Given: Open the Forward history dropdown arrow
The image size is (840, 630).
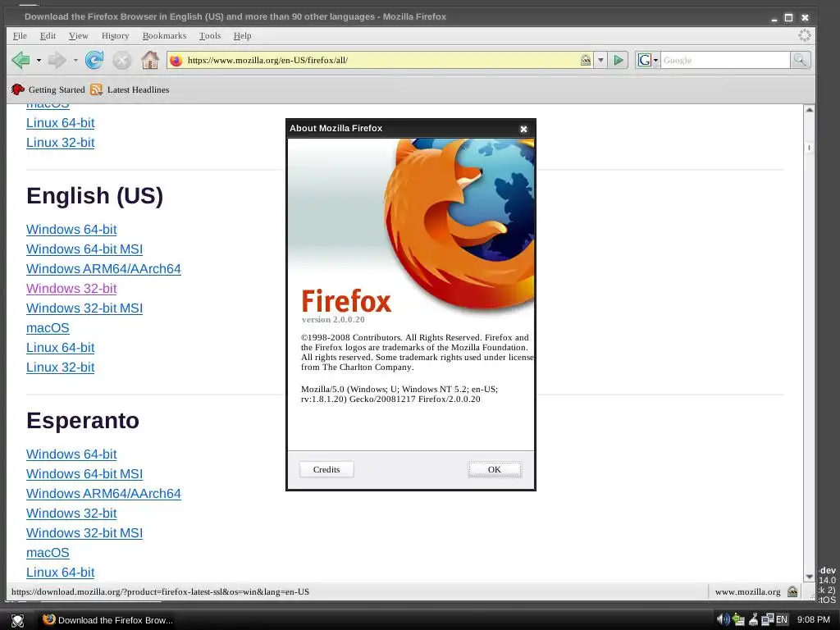Looking at the screenshot, I should pos(75,61).
